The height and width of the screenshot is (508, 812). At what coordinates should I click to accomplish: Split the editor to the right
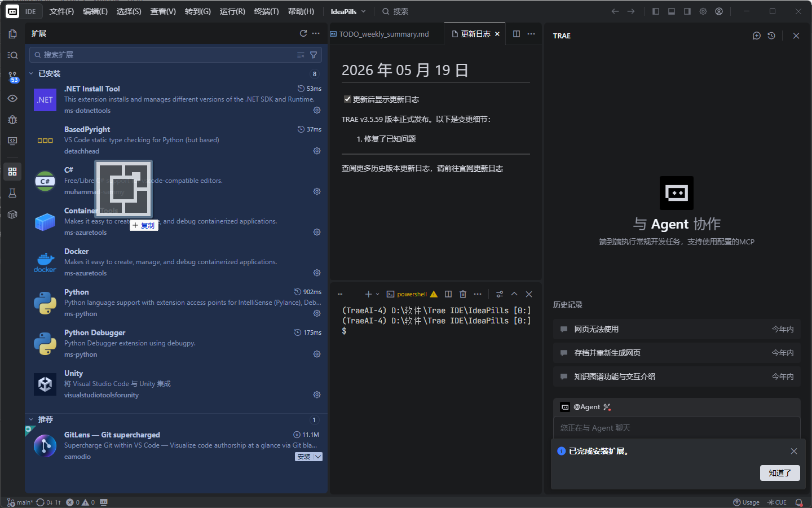click(x=517, y=34)
